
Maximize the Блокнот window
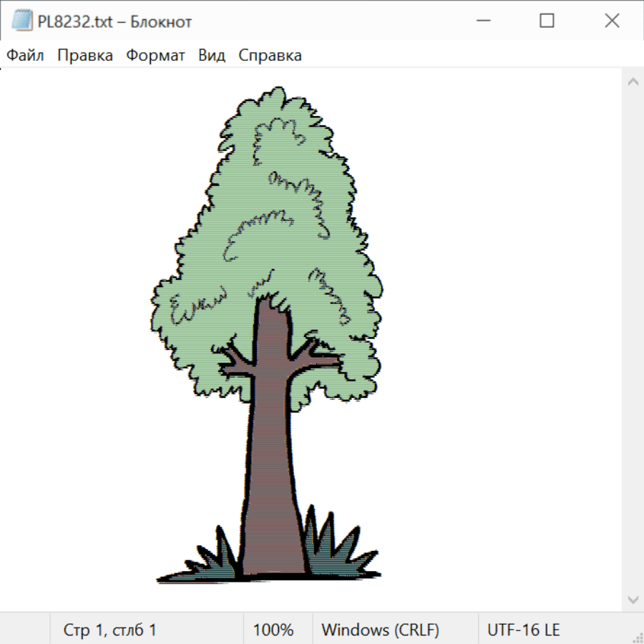point(547,21)
